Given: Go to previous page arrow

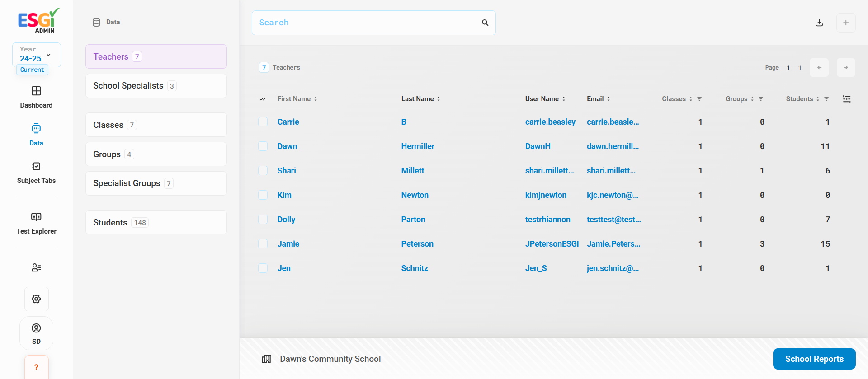Looking at the screenshot, I should (819, 67).
